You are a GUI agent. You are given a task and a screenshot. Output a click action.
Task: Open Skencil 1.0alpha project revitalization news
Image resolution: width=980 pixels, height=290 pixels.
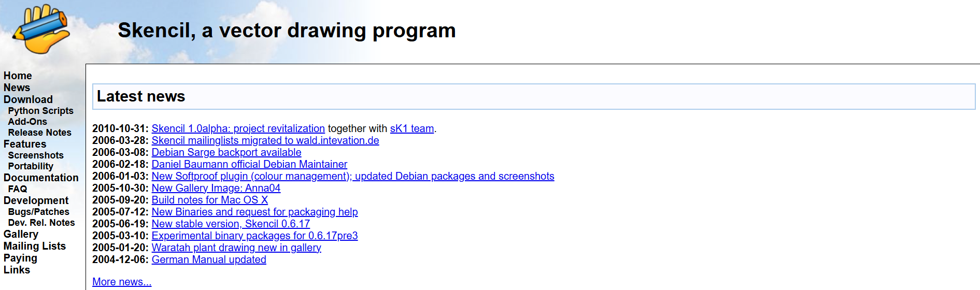click(x=238, y=128)
